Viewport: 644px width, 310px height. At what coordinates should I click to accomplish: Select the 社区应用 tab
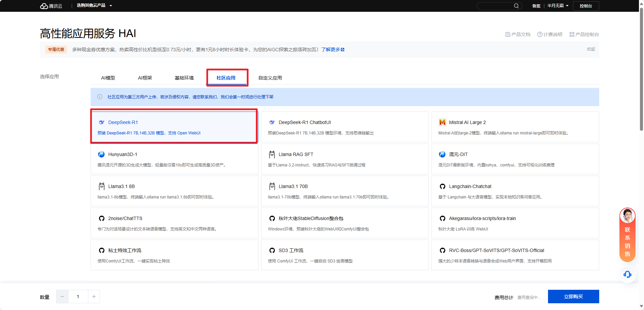226,78
